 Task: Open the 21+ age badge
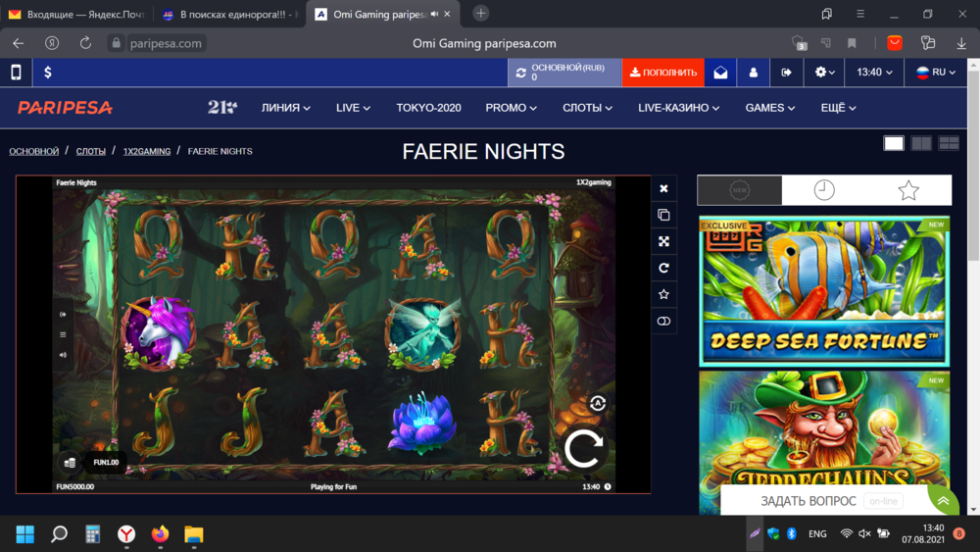click(221, 108)
